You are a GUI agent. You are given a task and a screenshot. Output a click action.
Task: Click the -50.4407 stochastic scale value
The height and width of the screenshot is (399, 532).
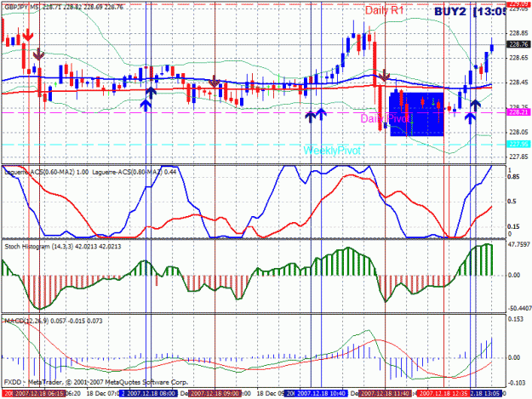click(x=519, y=309)
